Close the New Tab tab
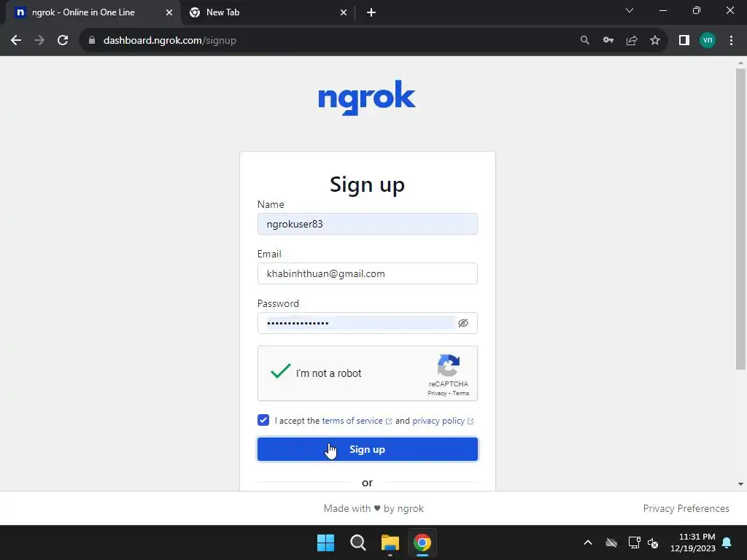747x560 pixels. point(344,12)
